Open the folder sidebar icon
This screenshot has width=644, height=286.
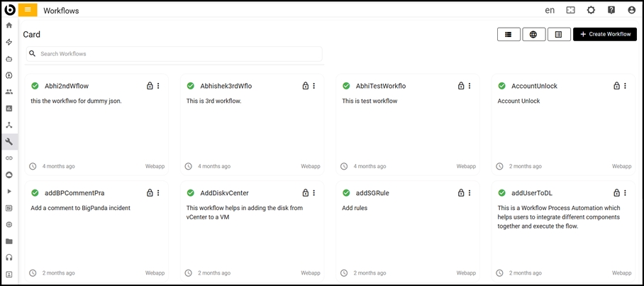click(x=9, y=241)
